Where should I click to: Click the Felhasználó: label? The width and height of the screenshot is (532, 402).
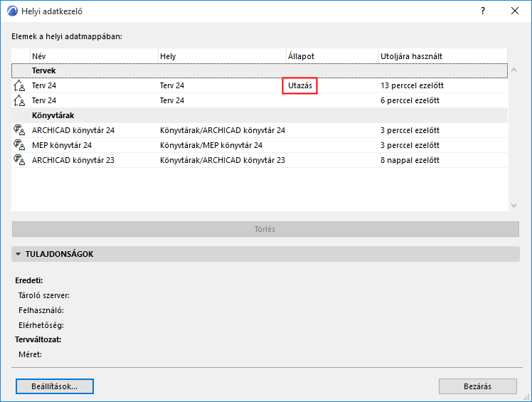[x=41, y=310]
